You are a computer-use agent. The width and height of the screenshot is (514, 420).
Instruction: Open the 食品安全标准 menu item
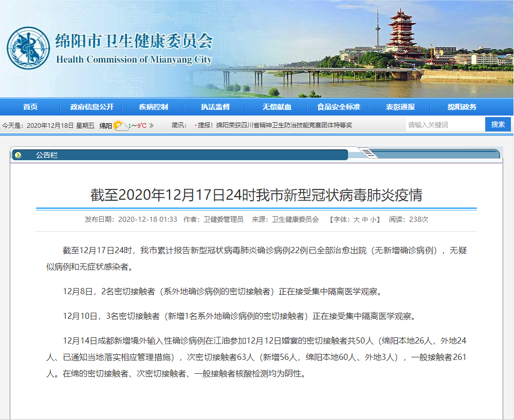click(339, 107)
